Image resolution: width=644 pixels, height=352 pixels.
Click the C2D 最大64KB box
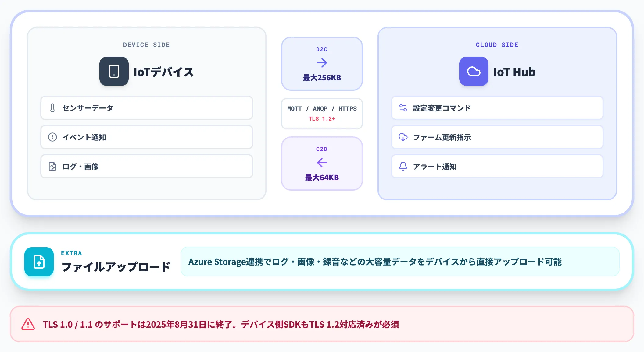pyautogui.click(x=322, y=164)
